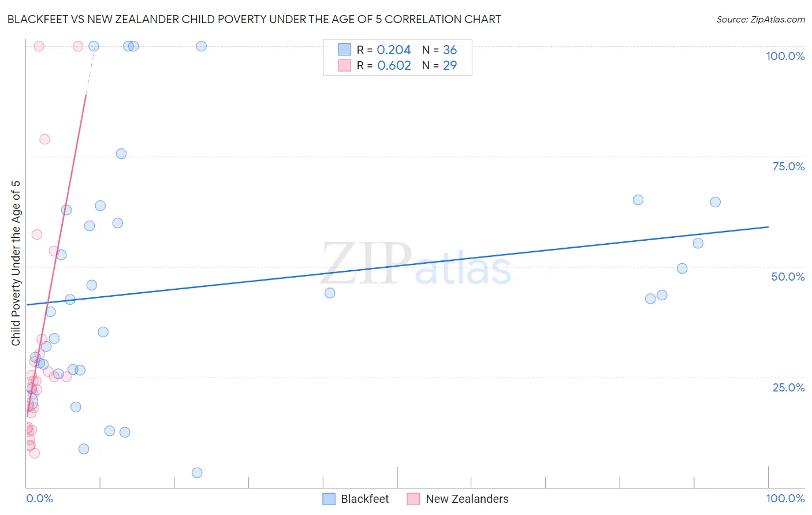
Task: Click the Child Poverty y-axis label
Action: (16, 263)
